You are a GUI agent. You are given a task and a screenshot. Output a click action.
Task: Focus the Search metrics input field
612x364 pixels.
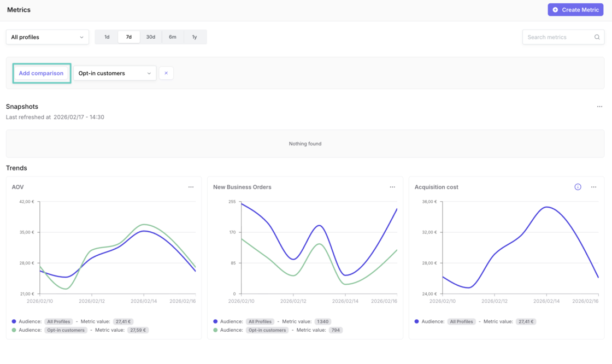(x=558, y=37)
